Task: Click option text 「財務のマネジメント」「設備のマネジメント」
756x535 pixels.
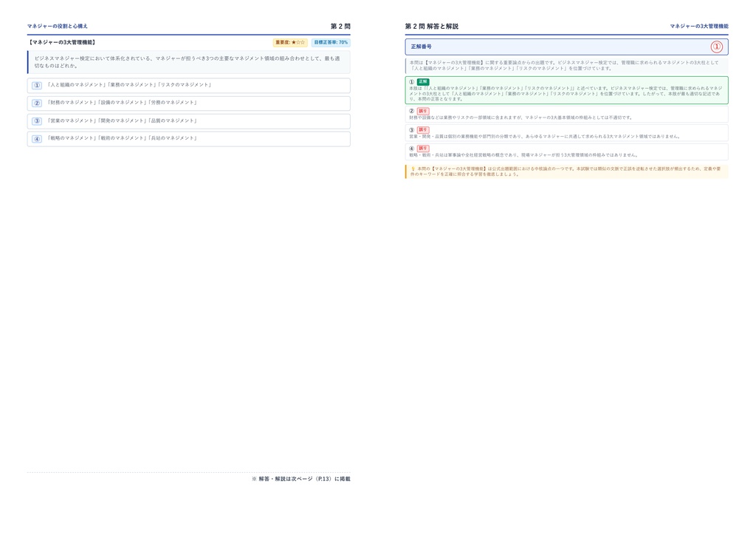Action: [122, 103]
